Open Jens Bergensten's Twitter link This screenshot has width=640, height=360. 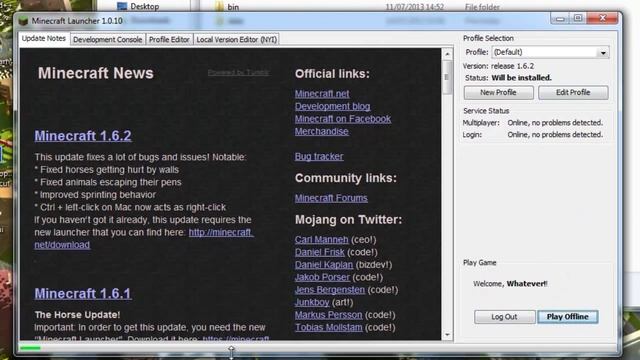click(330, 290)
